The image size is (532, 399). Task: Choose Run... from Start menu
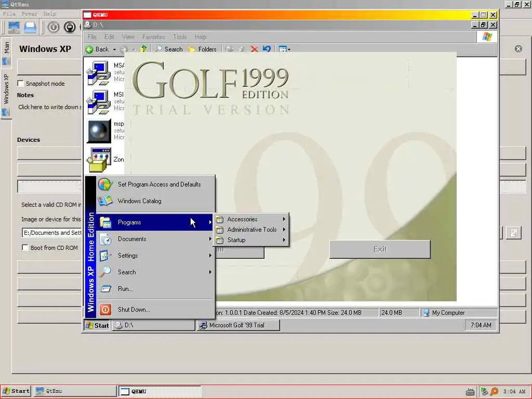[x=155, y=289]
